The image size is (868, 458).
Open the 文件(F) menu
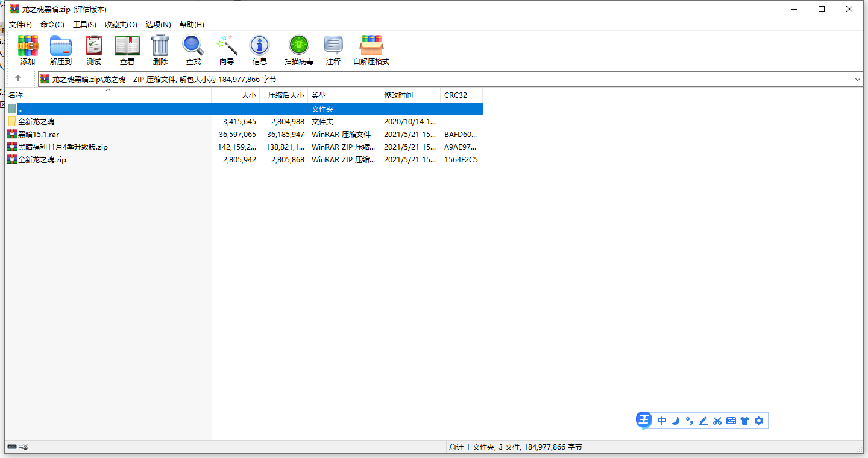20,25
